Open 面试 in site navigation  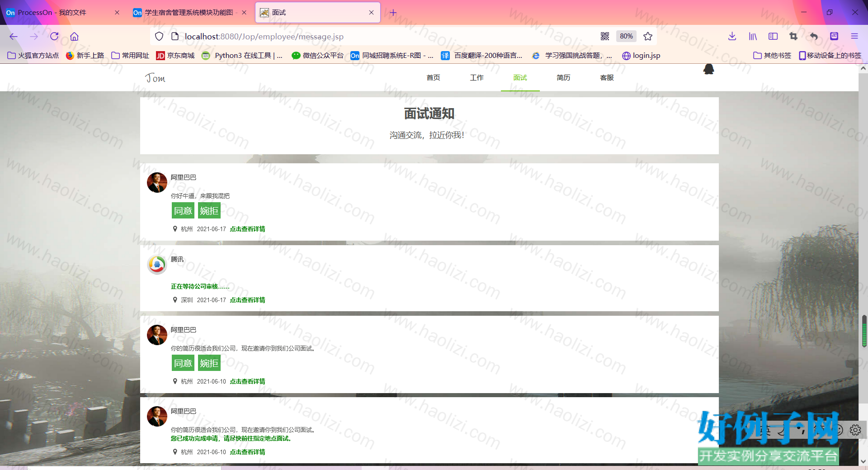pos(520,78)
